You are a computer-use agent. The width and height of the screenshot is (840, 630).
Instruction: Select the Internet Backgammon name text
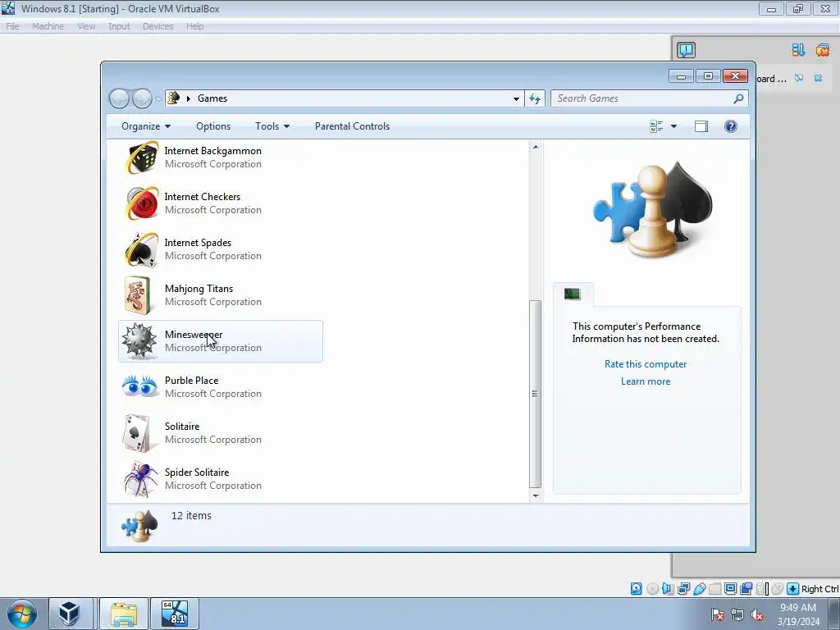(x=212, y=151)
